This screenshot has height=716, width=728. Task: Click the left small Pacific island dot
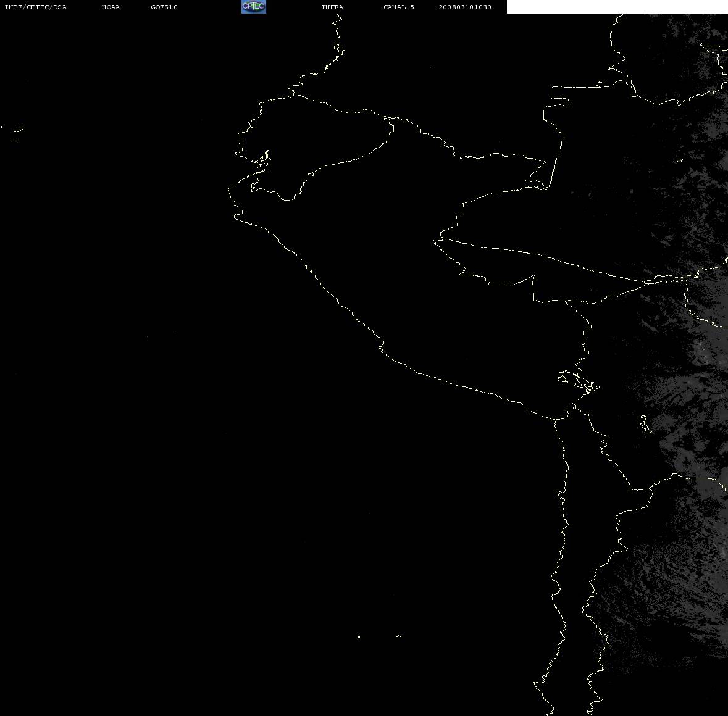tap(358, 636)
